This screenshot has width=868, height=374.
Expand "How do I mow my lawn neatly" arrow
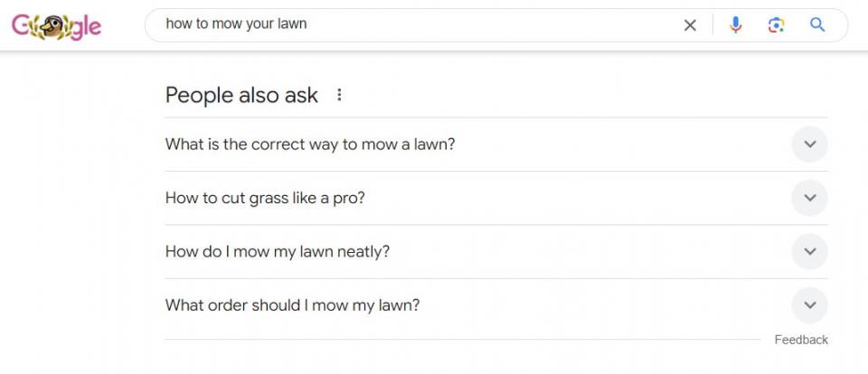809,251
